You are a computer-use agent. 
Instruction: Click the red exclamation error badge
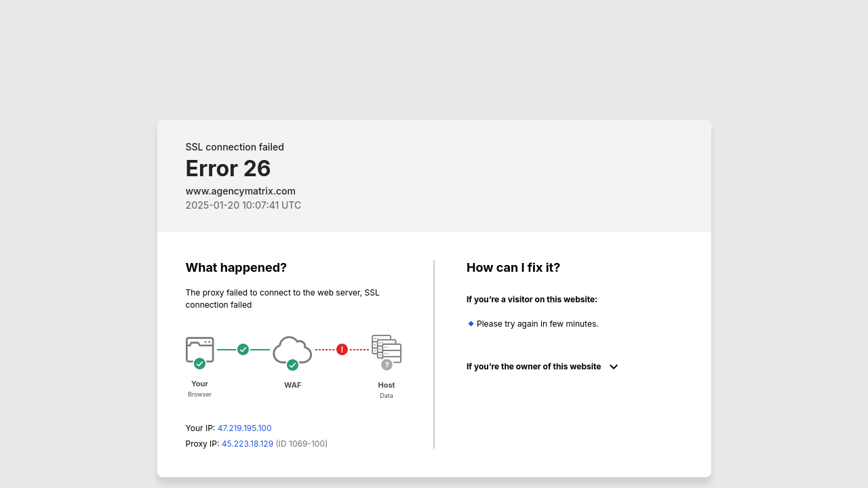(x=342, y=350)
